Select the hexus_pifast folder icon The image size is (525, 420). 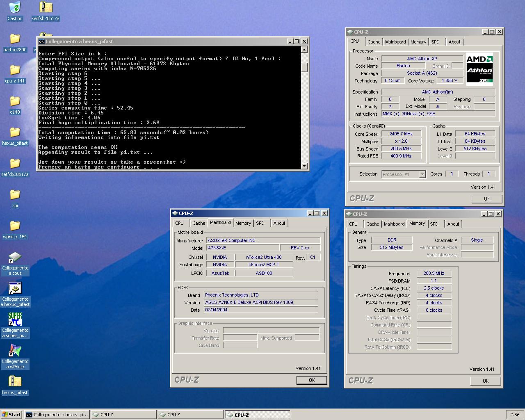pos(15,132)
